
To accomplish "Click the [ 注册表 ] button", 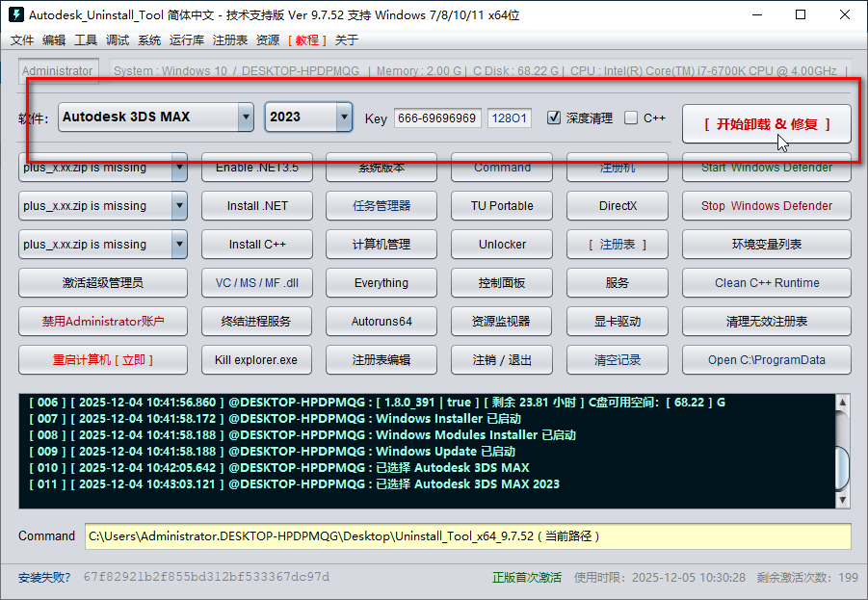I will coord(618,244).
